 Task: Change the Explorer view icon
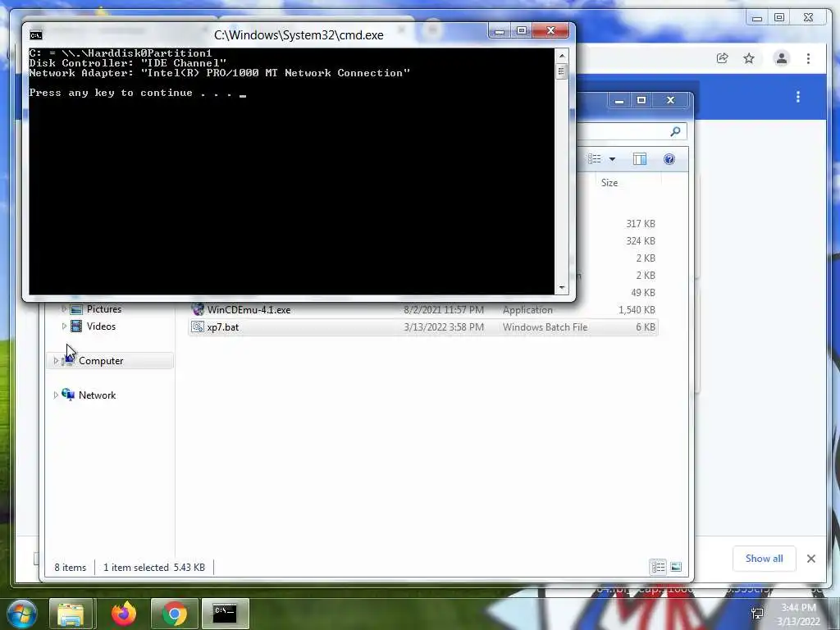point(594,159)
